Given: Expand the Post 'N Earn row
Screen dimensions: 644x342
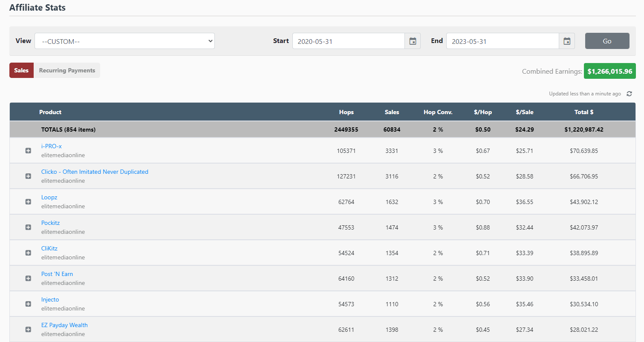Looking at the screenshot, I should point(28,279).
